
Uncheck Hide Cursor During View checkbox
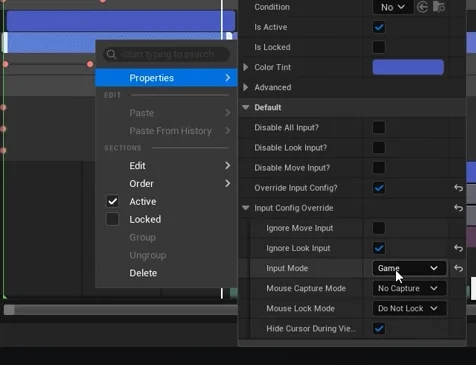379,328
